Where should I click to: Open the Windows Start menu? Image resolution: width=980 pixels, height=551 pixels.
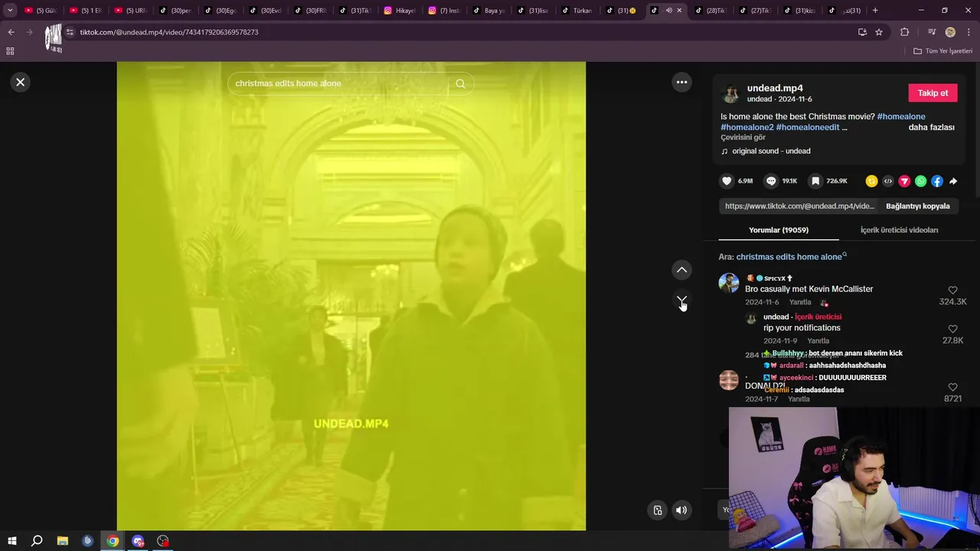pos(11,541)
